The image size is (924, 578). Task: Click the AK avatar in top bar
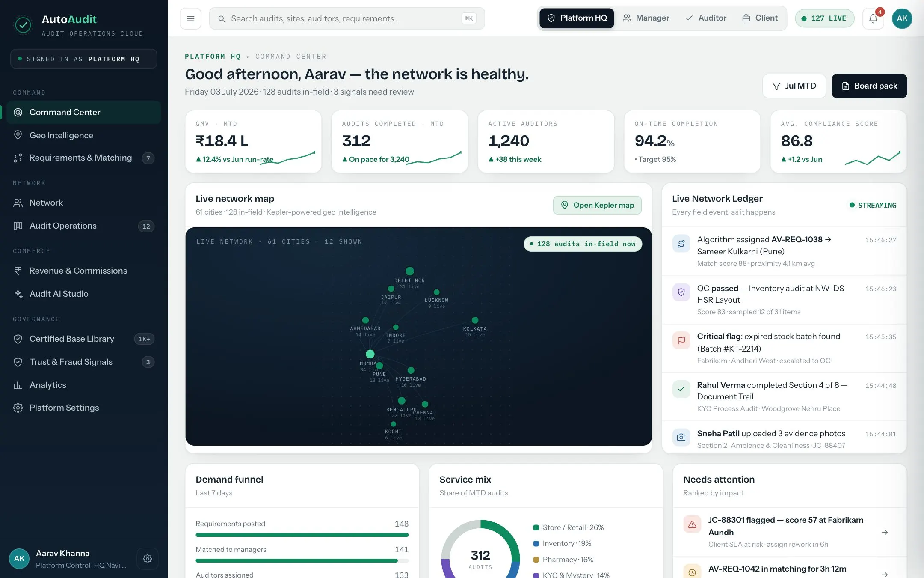click(x=902, y=18)
